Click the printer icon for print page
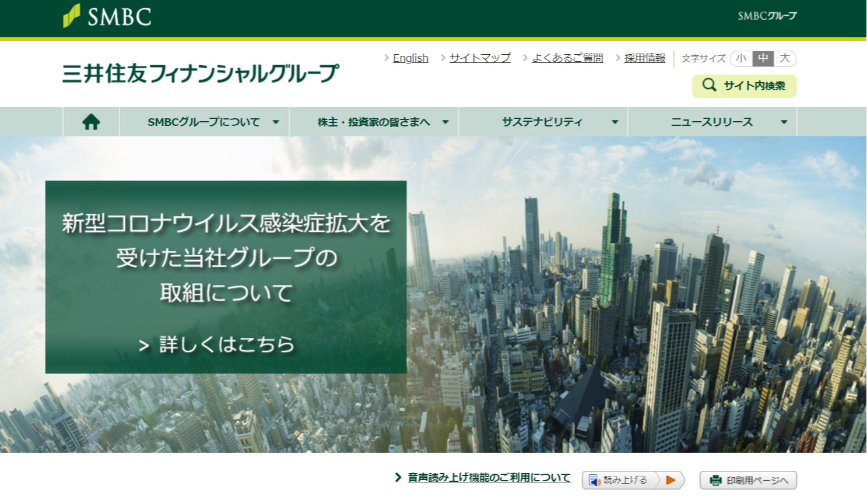This screenshot has height=504, width=867. 715,480
